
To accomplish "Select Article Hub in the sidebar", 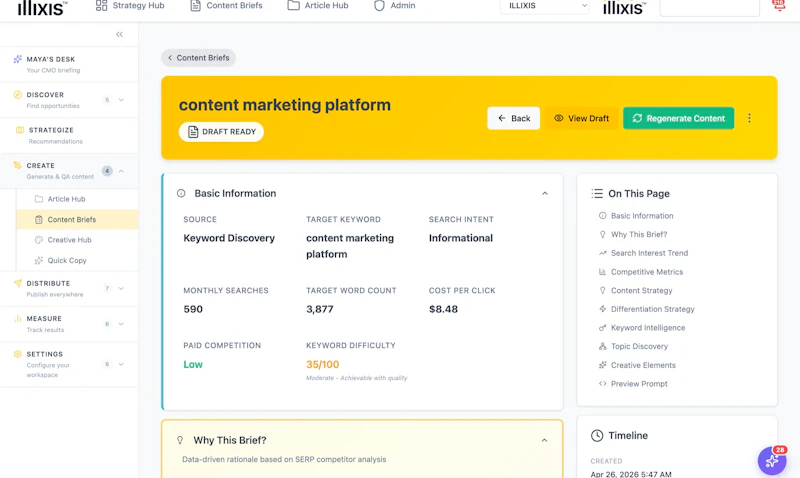I will (x=78, y=199).
